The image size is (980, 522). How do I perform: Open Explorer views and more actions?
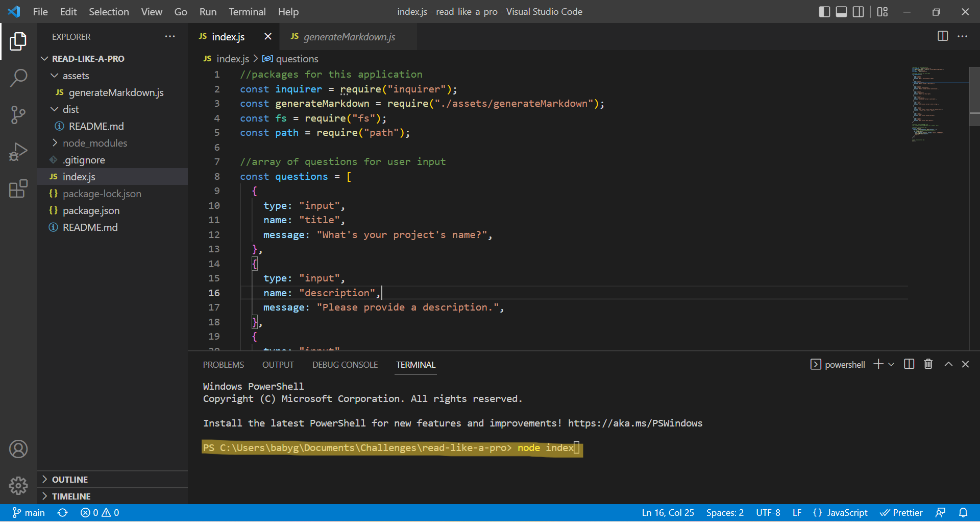tap(170, 37)
